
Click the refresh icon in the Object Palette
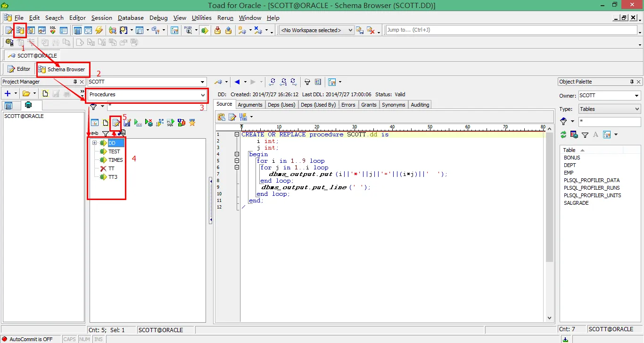point(563,135)
